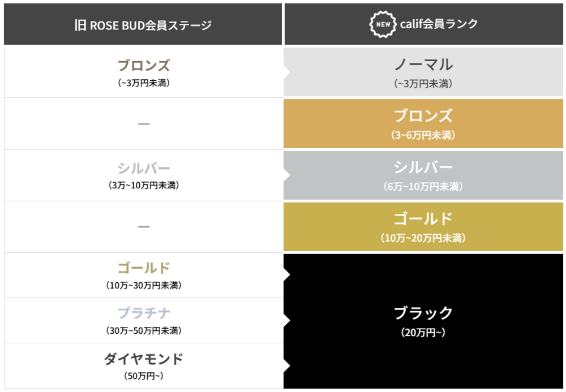566x392 pixels.
Task: Click the dash between old シルバー and ゴールド
Action: point(144,227)
